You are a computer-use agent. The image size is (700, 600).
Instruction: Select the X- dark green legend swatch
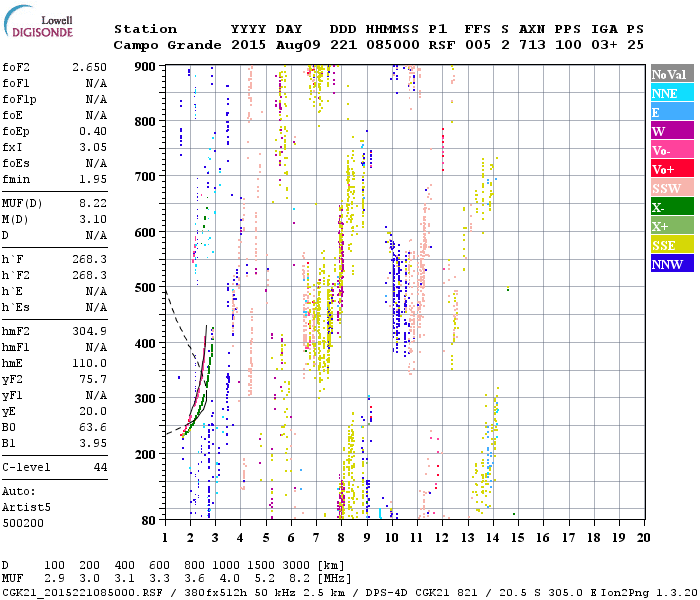(672, 207)
